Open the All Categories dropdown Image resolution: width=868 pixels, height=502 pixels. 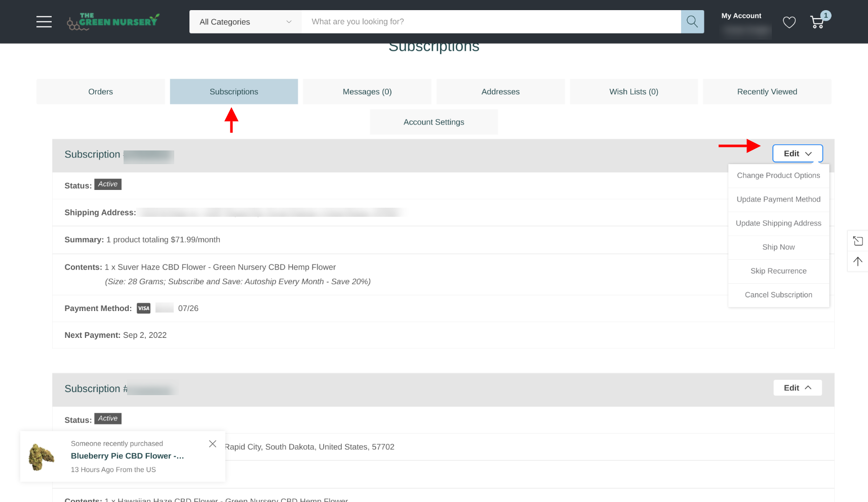click(x=245, y=22)
